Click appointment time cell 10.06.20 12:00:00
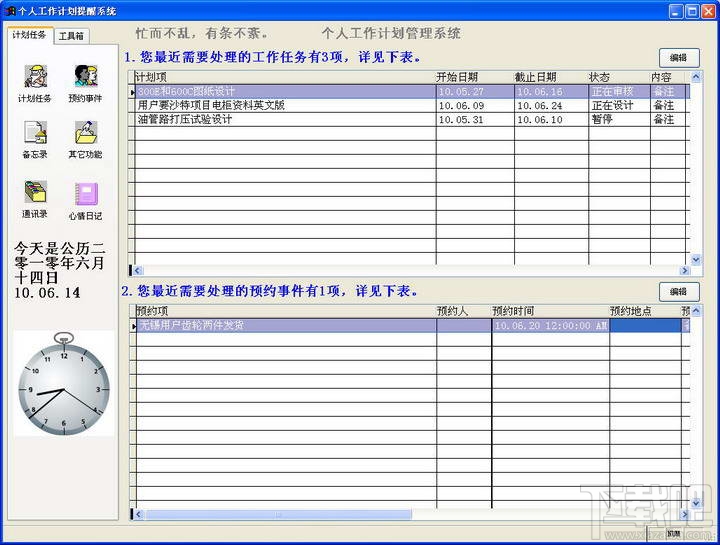Viewport: 720px width, 545px height. point(551,326)
